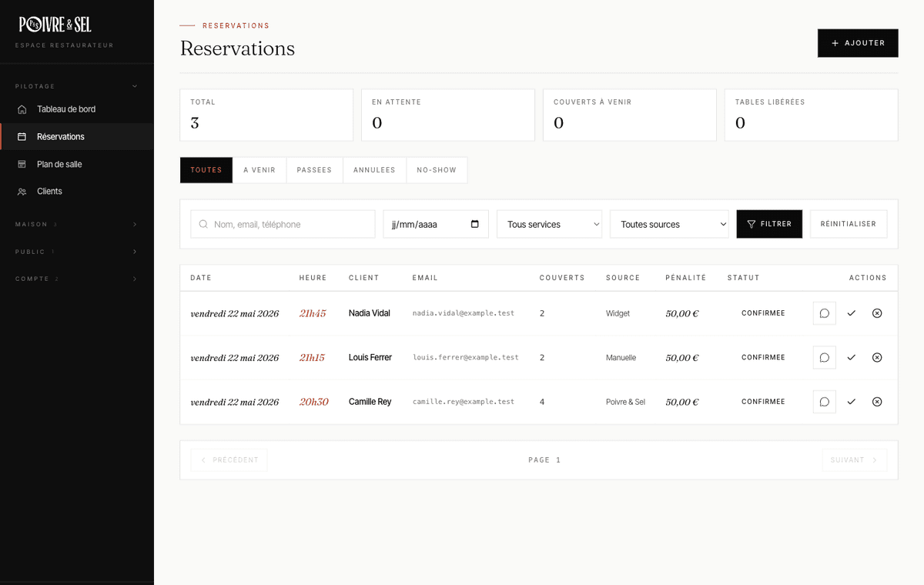Click the Pénalité column header

686,278
